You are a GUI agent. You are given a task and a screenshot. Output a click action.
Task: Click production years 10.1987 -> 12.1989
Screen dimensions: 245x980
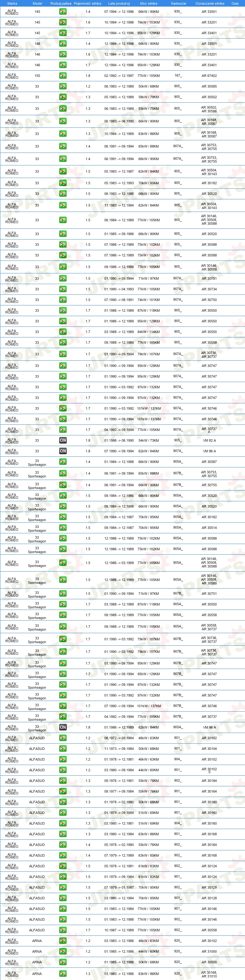point(119,930)
